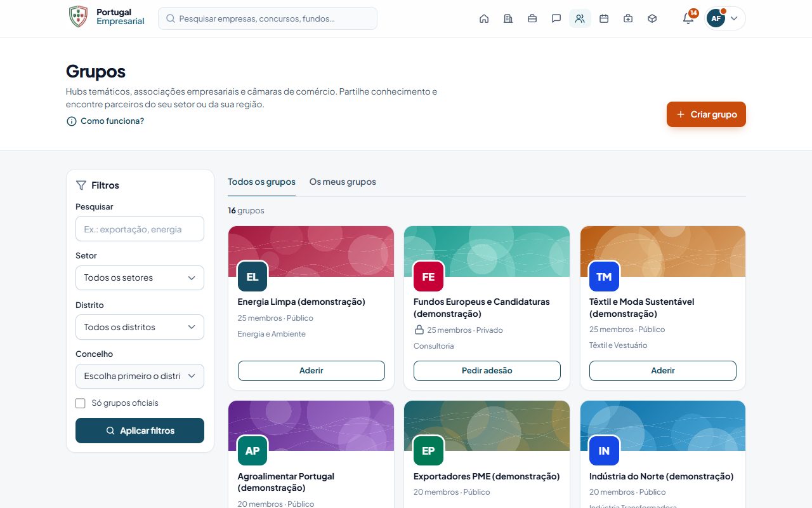Open the Têxtil e Moda Sustentável title

tap(642, 307)
